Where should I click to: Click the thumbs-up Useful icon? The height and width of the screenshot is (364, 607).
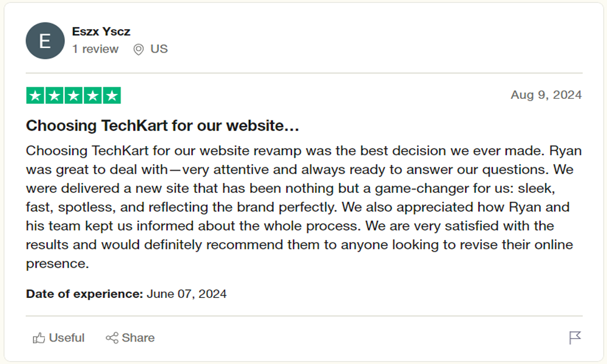point(39,338)
